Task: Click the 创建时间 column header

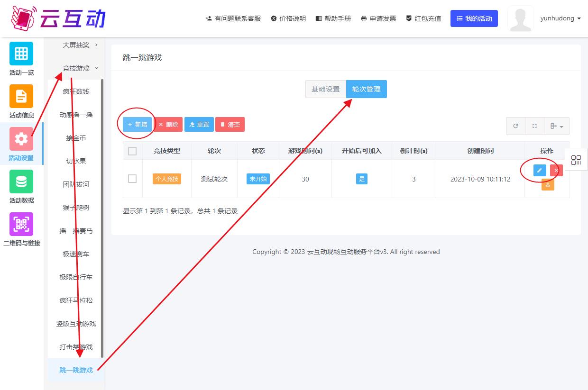Action: tap(480, 151)
